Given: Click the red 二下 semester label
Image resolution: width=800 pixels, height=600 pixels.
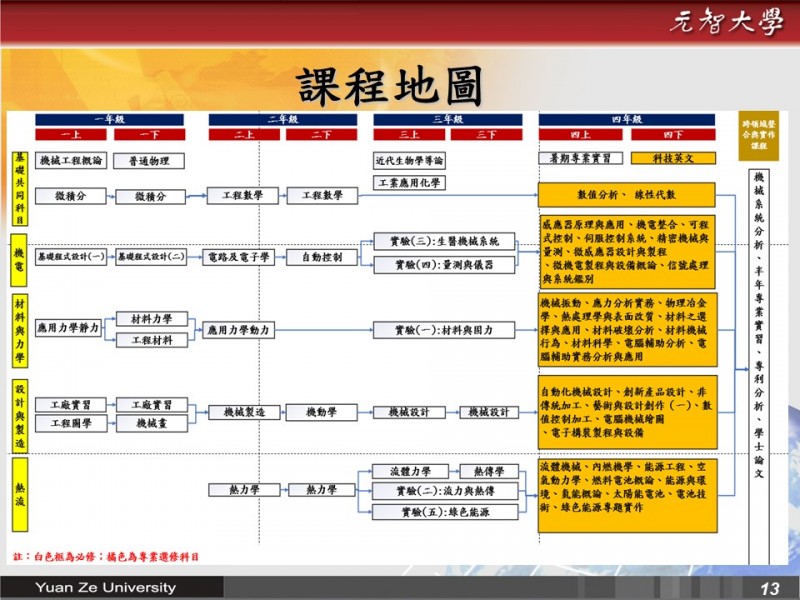Looking at the screenshot, I should [x=321, y=134].
